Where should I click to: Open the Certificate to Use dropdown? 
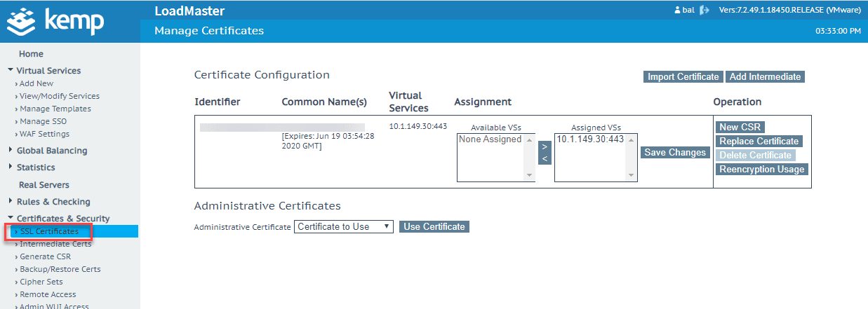coord(344,227)
